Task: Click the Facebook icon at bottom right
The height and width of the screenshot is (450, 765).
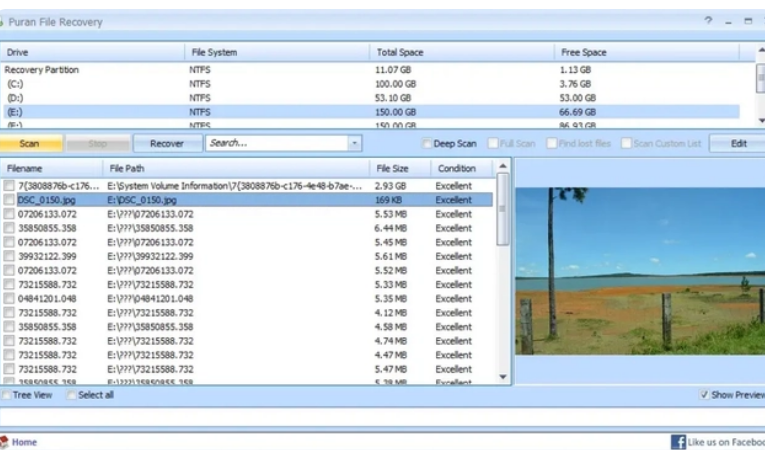Action: coord(678,441)
